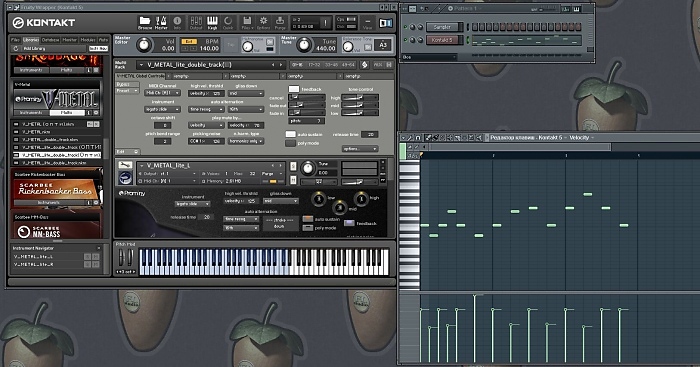Screen dimensions: 700x367
Task: Toggle the metronome on switch in Master Editor
Action: [270, 42]
